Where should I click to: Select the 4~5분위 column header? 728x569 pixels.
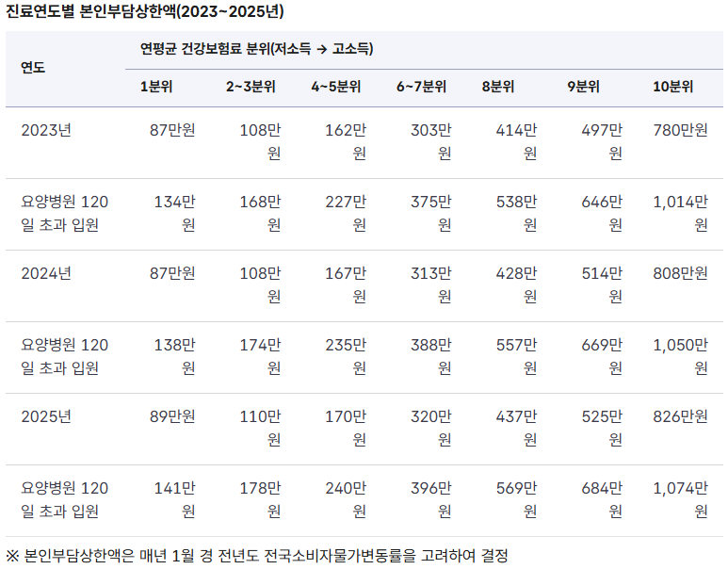[x=336, y=87]
